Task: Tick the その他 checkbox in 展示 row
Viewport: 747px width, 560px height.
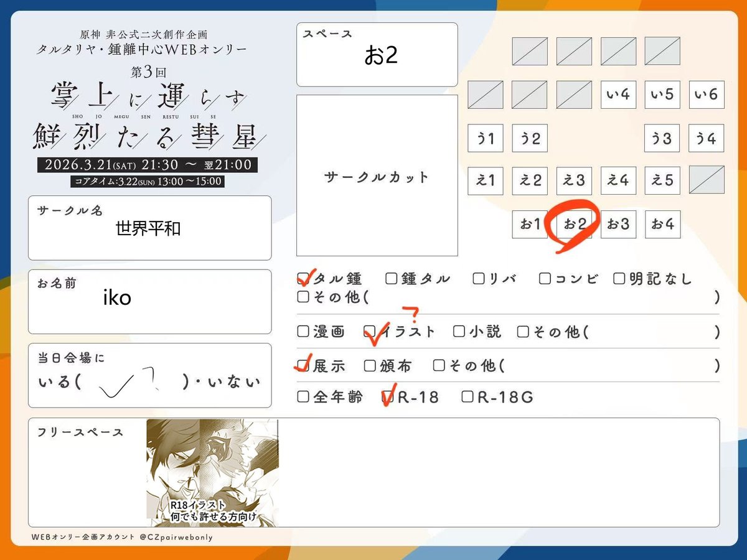Action: pos(438,365)
